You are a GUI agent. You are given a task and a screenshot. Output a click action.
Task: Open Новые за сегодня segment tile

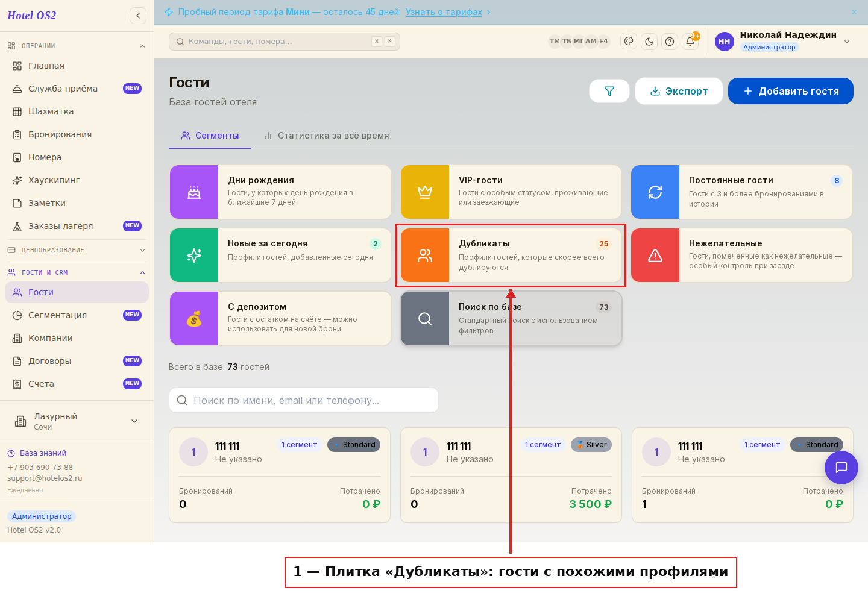pos(281,256)
